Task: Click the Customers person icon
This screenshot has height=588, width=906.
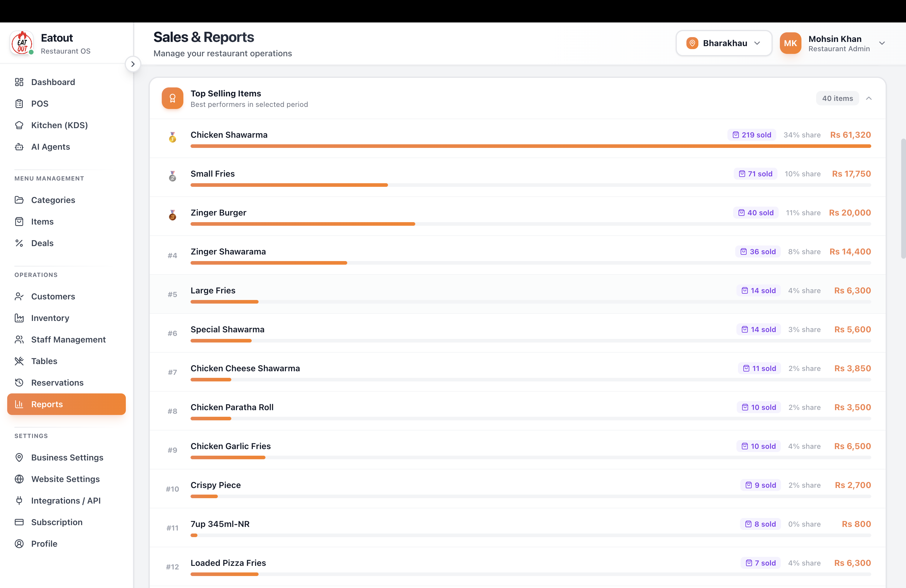Action: 19,296
